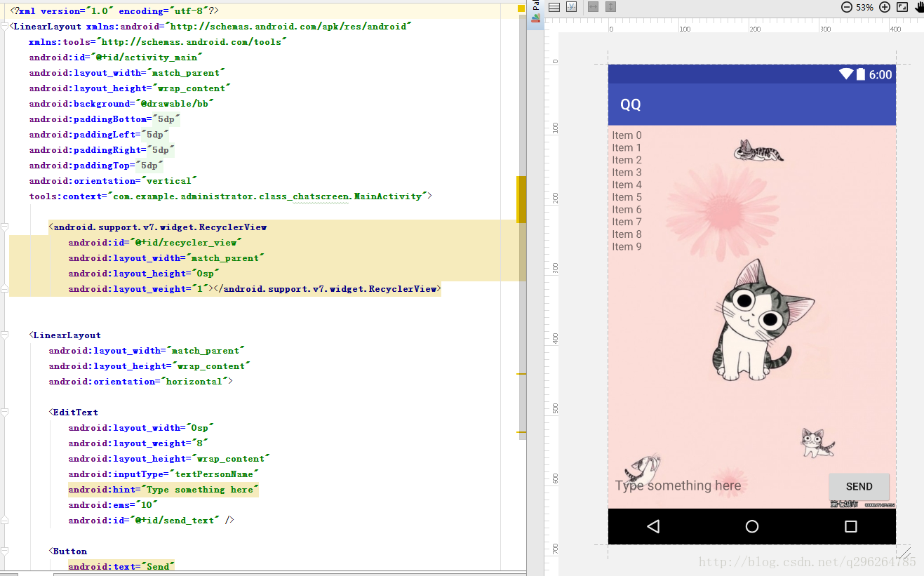Click the device resize handle at preview corner

coord(904,552)
